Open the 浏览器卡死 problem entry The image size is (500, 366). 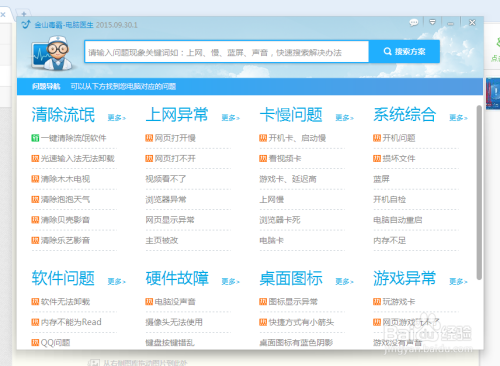pyautogui.click(x=280, y=220)
